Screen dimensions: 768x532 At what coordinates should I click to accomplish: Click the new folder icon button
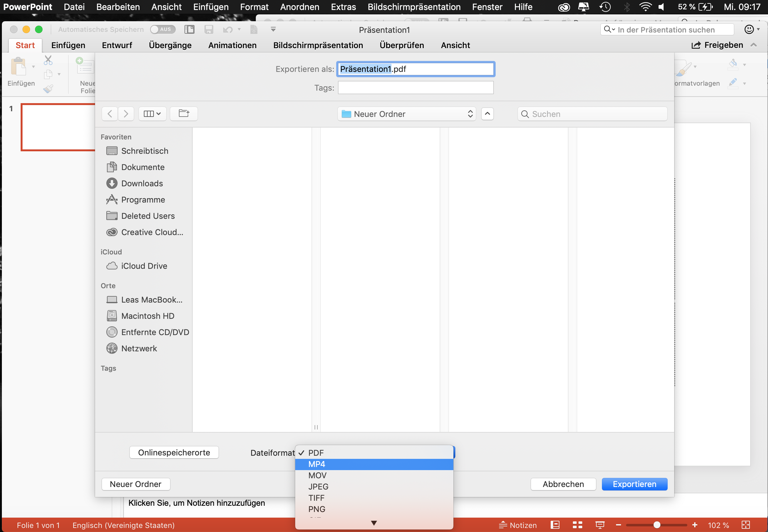[x=184, y=114]
